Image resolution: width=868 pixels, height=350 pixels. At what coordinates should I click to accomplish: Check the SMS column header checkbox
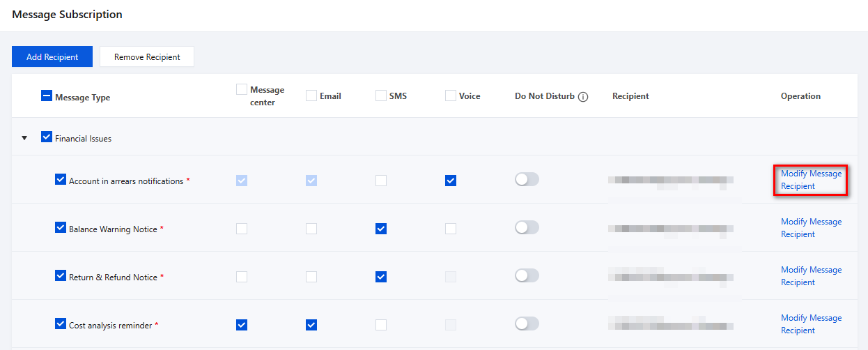click(381, 96)
